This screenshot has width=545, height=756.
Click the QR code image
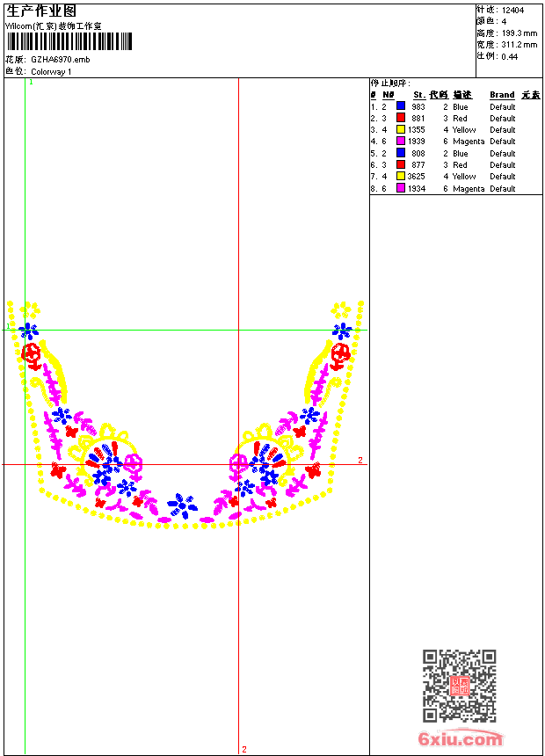[459, 686]
